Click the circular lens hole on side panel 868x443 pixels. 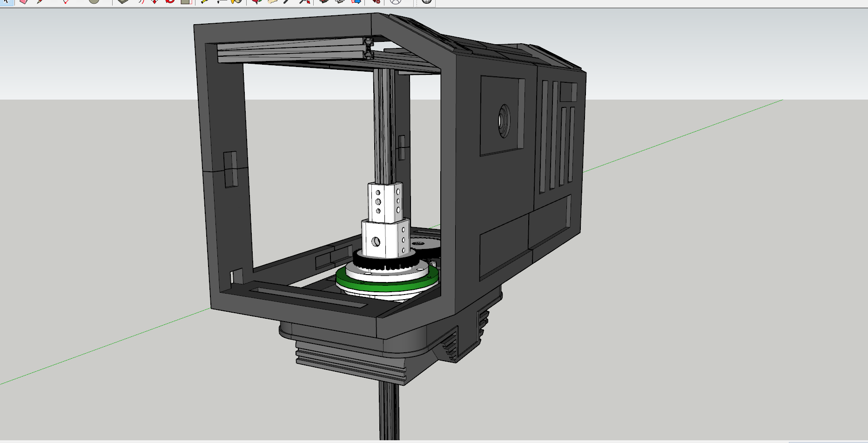(504, 121)
